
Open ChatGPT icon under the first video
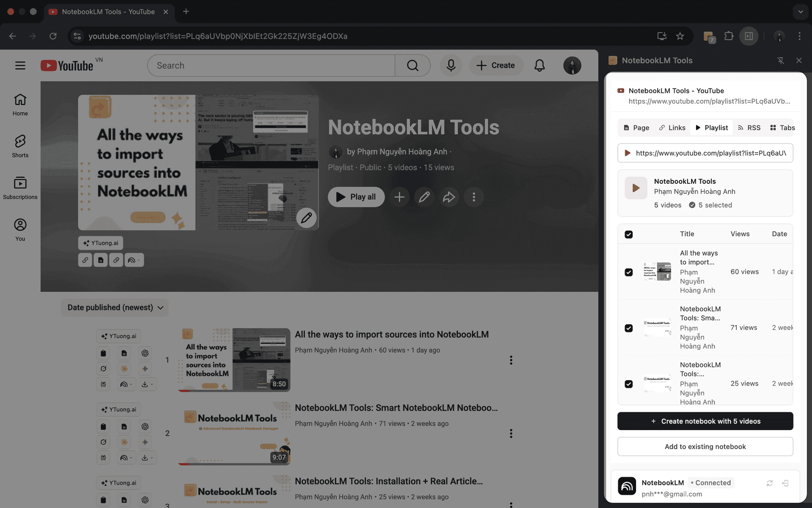[x=145, y=353]
